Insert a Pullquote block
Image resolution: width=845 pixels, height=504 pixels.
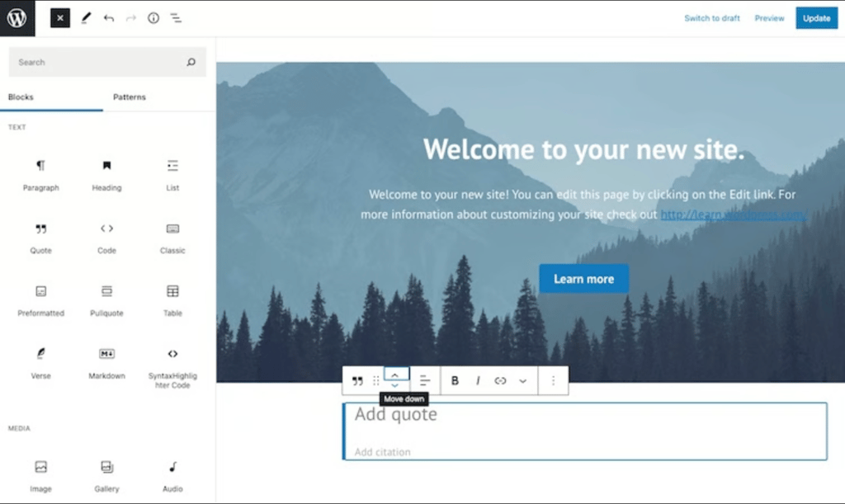106,300
